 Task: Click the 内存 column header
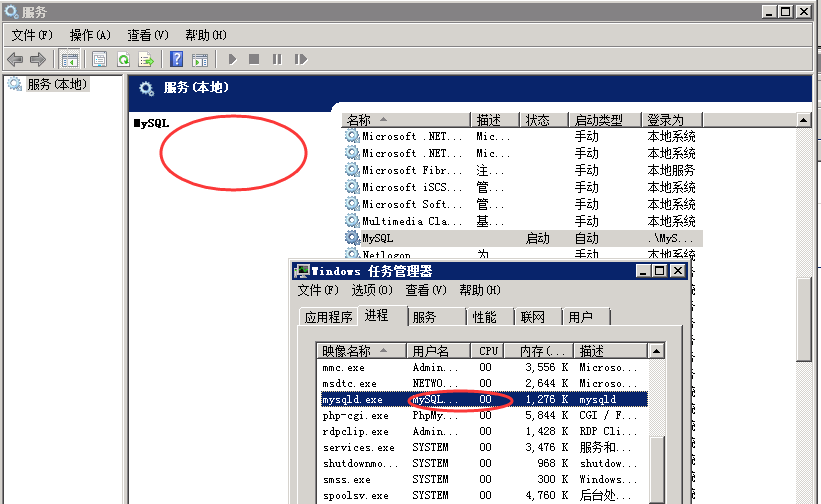539,351
